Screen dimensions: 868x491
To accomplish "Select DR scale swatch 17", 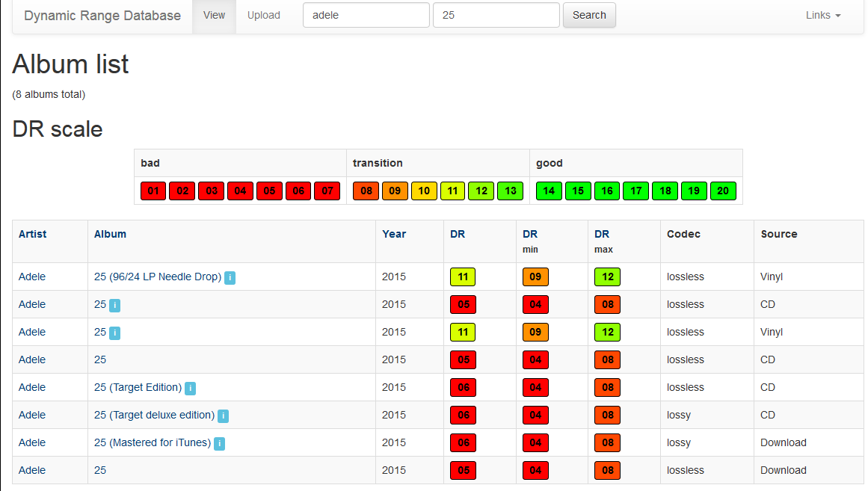I will 636,191.
